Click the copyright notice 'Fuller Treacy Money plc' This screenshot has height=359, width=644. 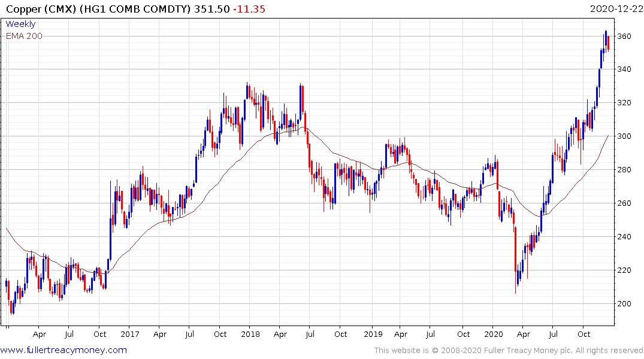(x=528, y=351)
